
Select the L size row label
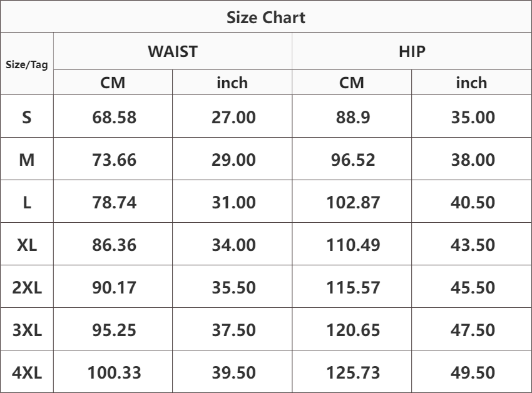pyautogui.click(x=27, y=202)
